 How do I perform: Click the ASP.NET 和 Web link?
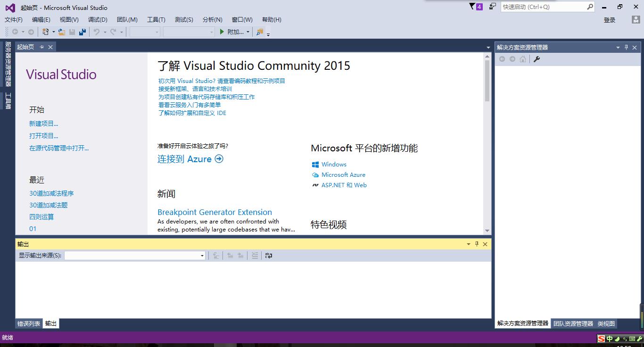click(344, 185)
